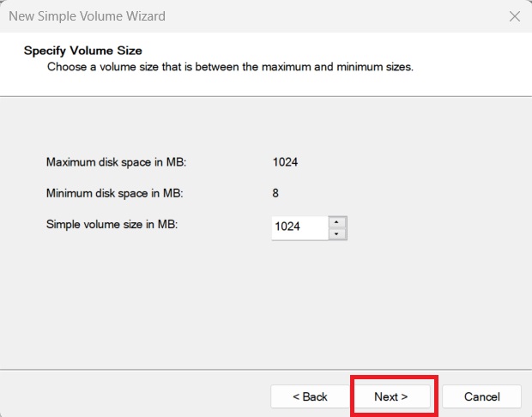
Task: Decrease volume size with the down arrow
Action: (x=337, y=233)
